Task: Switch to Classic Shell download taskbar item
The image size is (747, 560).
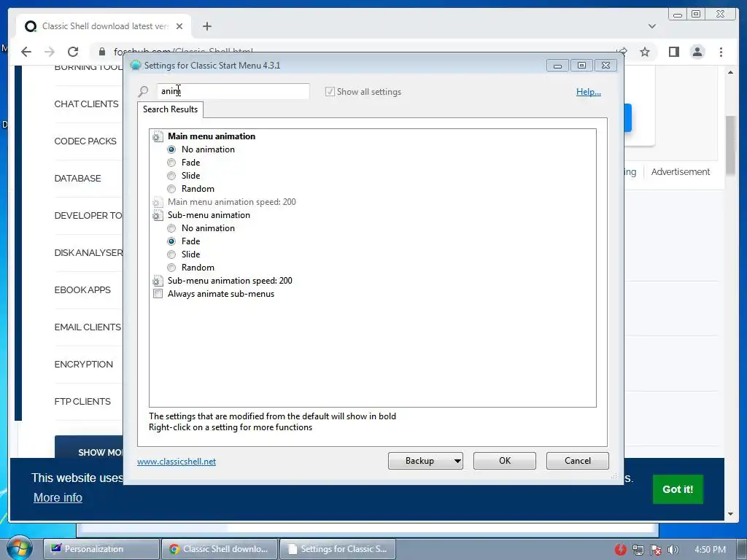Action: tap(219, 549)
